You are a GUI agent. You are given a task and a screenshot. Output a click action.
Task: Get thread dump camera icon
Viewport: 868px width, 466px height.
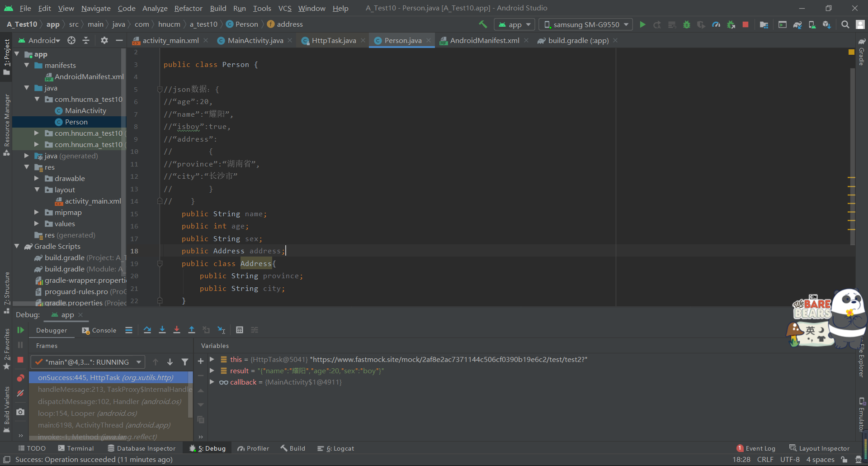tap(20, 412)
